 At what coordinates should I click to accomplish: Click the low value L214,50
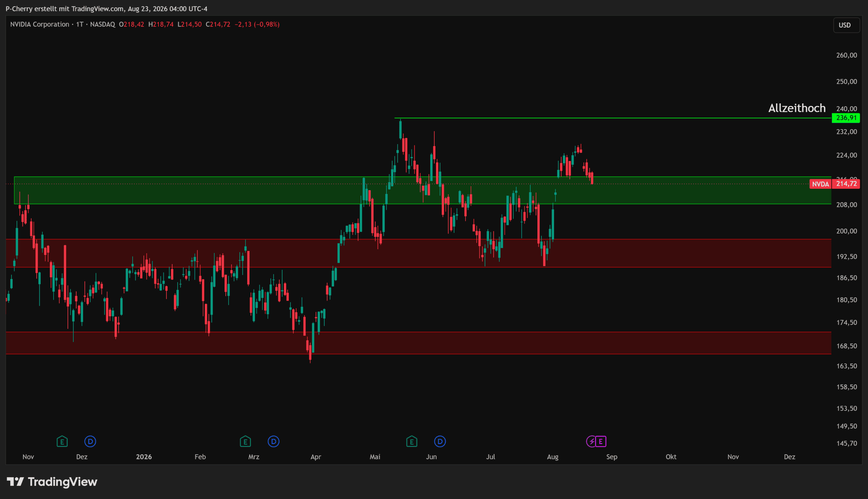point(190,24)
